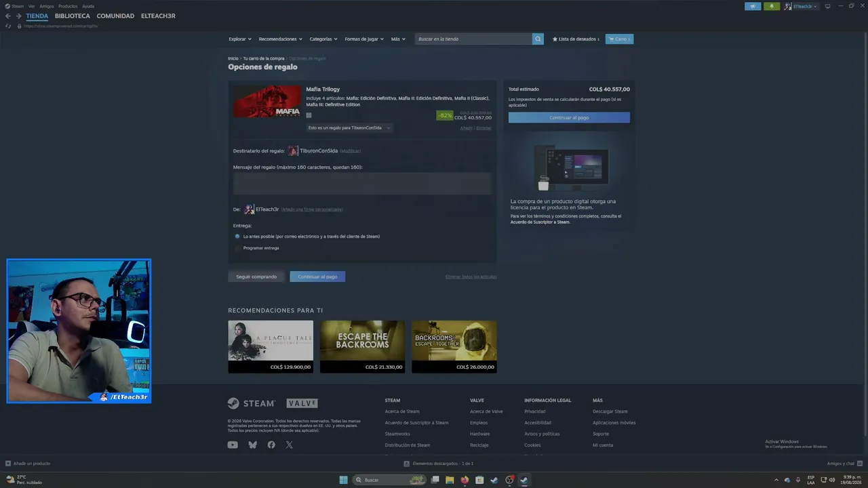Click Modificar next to gift recipient
868x488 pixels.
[x=351, y=151]
